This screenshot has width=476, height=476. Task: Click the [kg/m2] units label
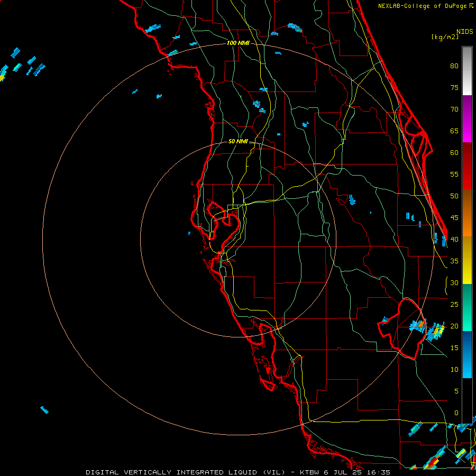click(445, 37)
